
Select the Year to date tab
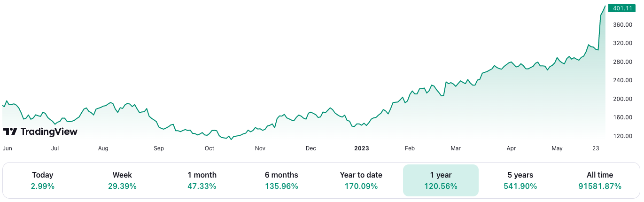click(361, 180)
